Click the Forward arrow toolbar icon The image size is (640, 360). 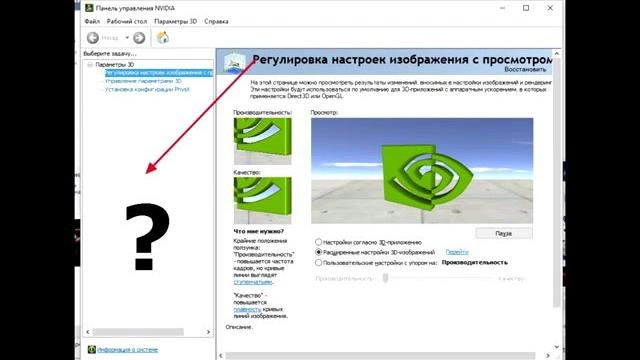tap(139, 38)
